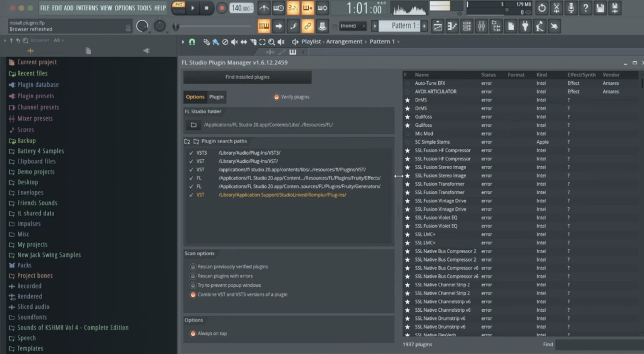Image resolution: width=644 pixels, height=354 pixels.
Task: Toggle Verify plugins option
Action: [x=276, y=97]
